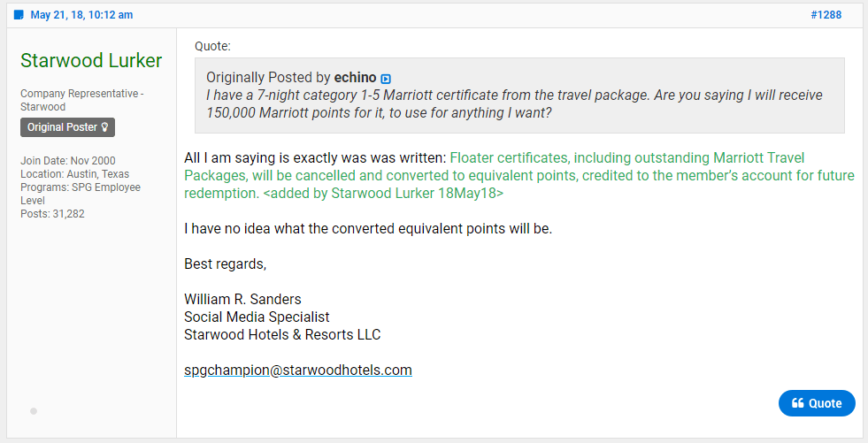Click the Posts: 31,282 count
The height and width of the screenshot is (443, 868).
click(x=52, y=213)
